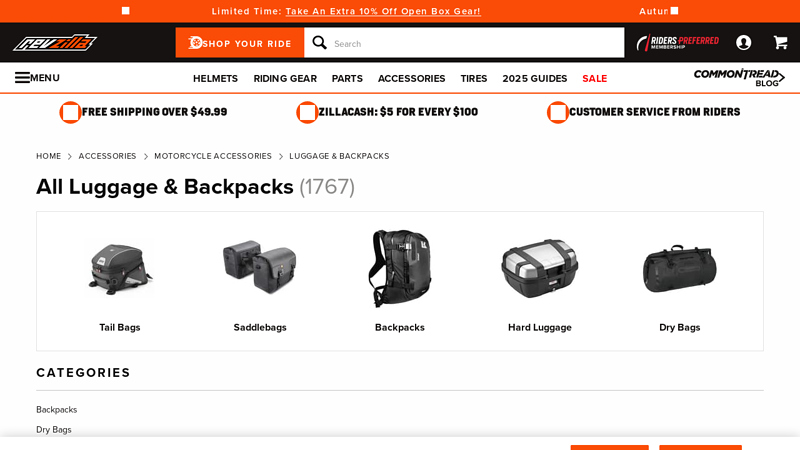Go to Motorcycle Accessories breadcrumb
The height and width of the screenshot is (450, 800).
click(213, 156)
